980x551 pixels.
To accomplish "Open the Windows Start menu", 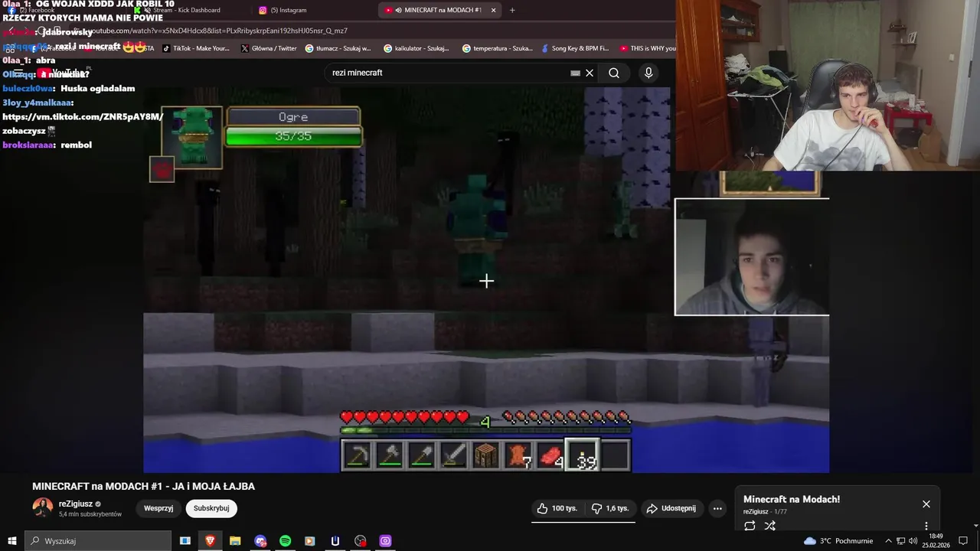I will 12,541.
